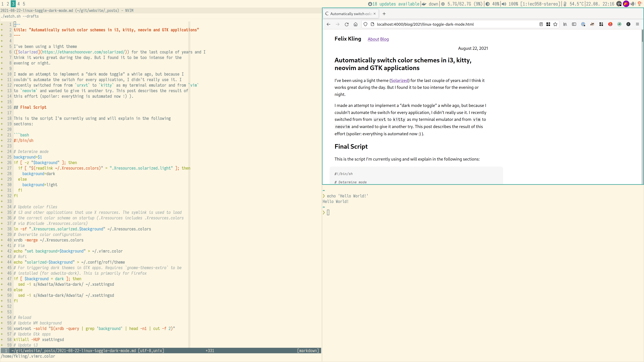Image resolution: width=644 pixels, height=362 pixels.
Task: Open the Firefox library
Action: point(565,24)
